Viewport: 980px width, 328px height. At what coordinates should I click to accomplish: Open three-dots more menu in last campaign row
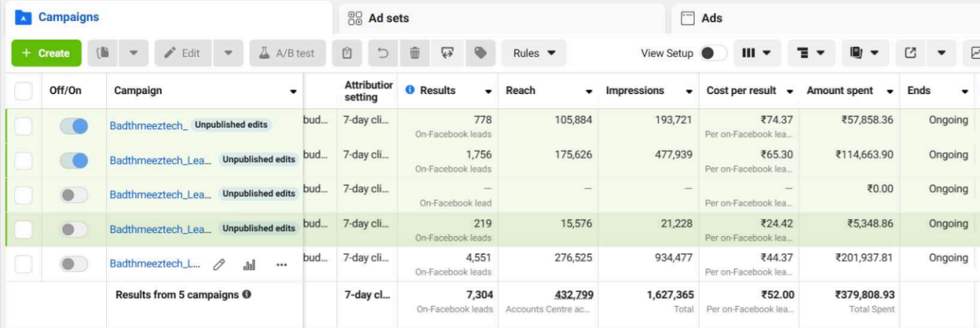pos(282,264)
